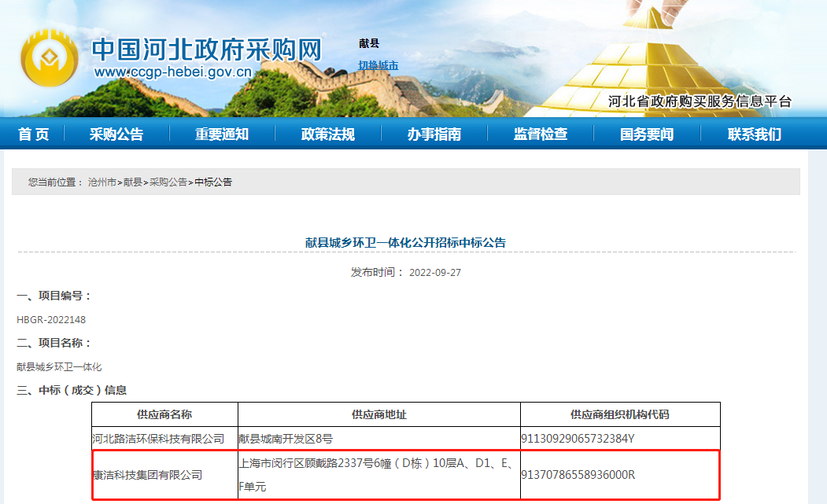Image resolution: width=827 pixels, height=504 pixels.
Task: Click the www.ccgp-hebei.gov.cn URL text
Action: (173, 72)
